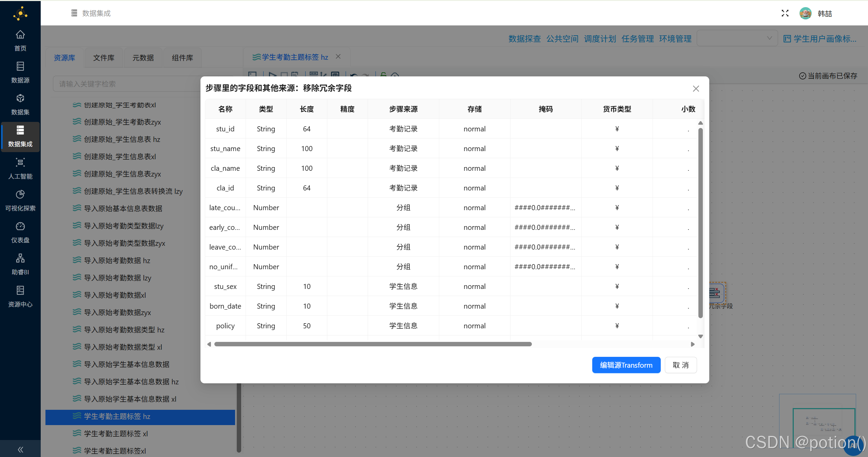Image resolution: width=868 pixels, height=457 pixels.
Task: Open the 公共空间 link
Action: coord(562,39)
